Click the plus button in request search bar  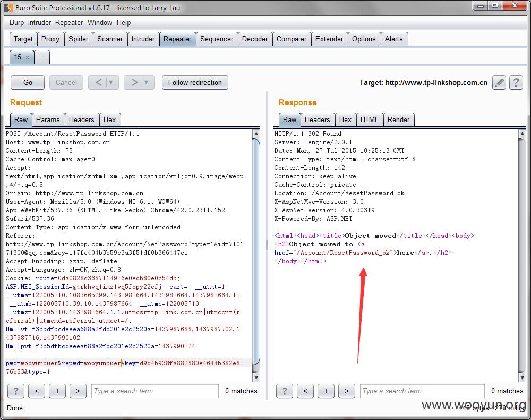[57, 391]
